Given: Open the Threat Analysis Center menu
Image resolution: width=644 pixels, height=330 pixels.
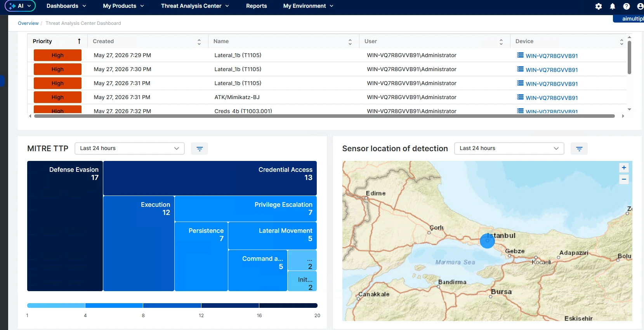Looking at the screenshot, I should pos(195,6).
